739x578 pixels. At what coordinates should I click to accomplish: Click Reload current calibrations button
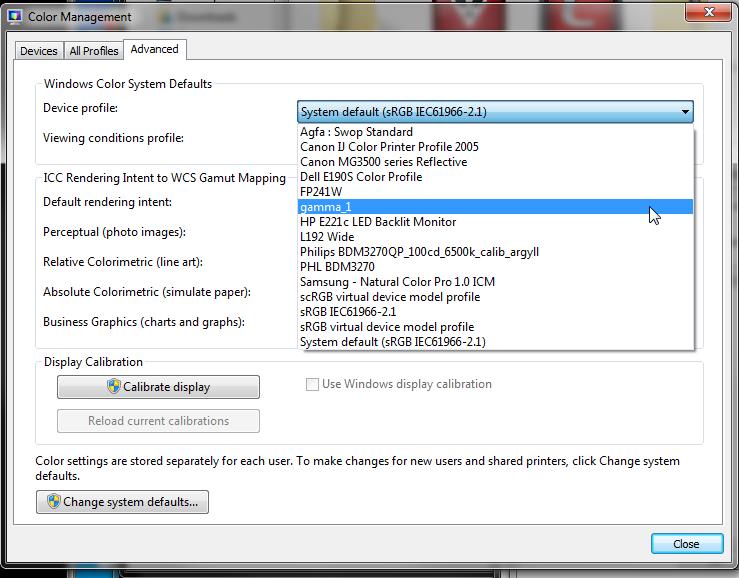[158, 421]
